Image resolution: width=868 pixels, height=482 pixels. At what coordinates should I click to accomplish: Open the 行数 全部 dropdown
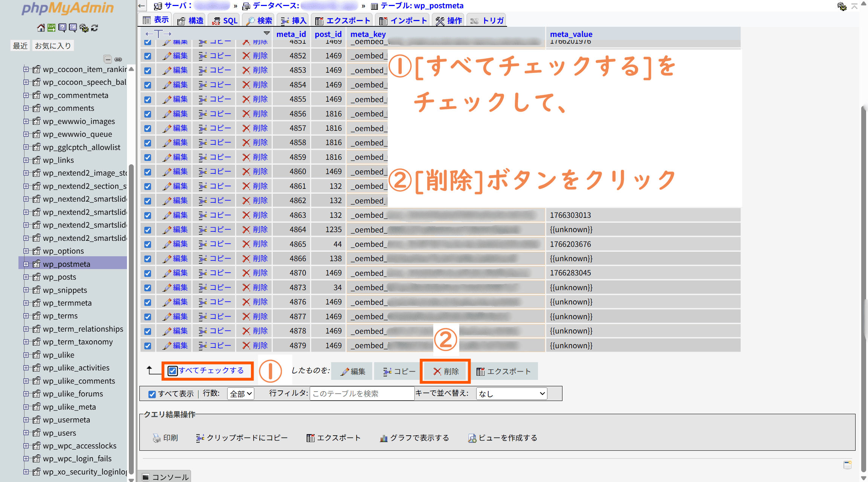pos(240,394)
